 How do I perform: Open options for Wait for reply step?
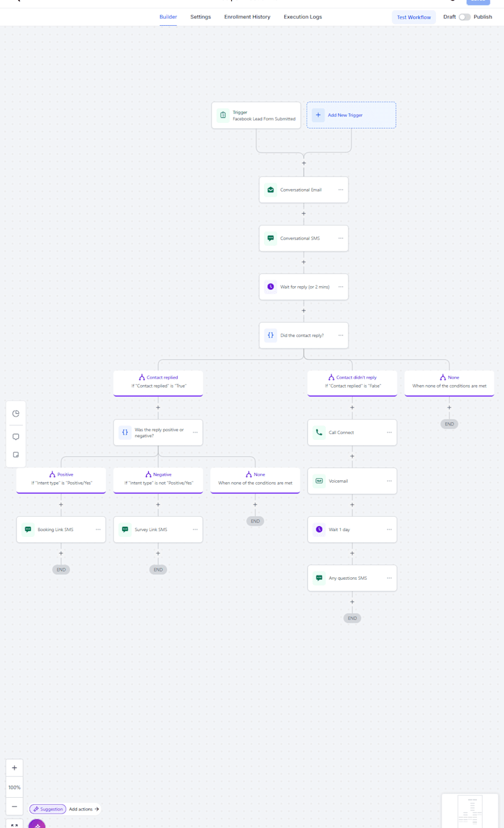click(341, 287)
